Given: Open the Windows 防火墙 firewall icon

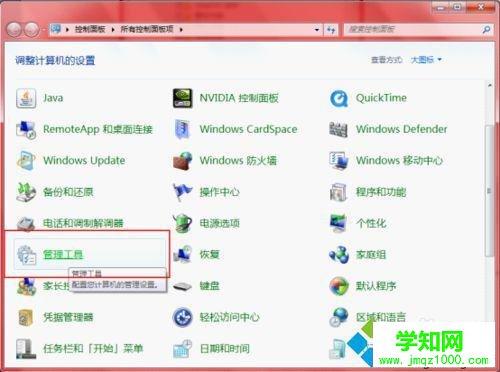Looking at the screenshot, I should click(182, 161).
